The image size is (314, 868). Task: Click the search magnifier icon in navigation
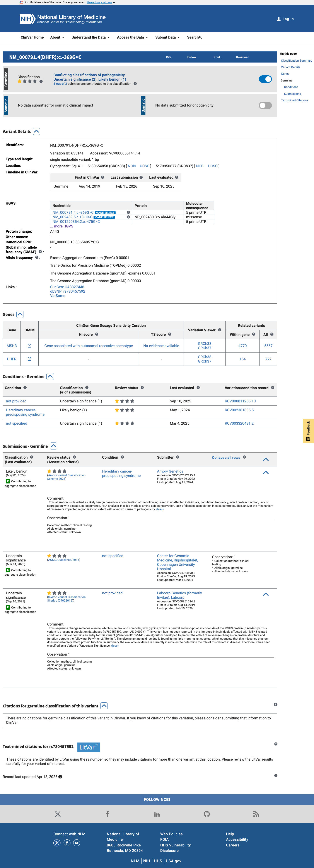coord(200,37)
